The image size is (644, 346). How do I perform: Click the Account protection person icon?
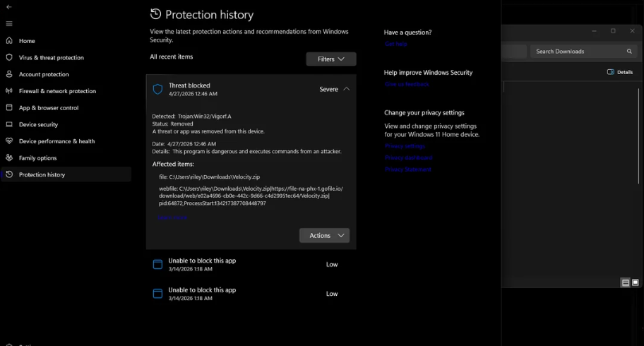point(9,74)
